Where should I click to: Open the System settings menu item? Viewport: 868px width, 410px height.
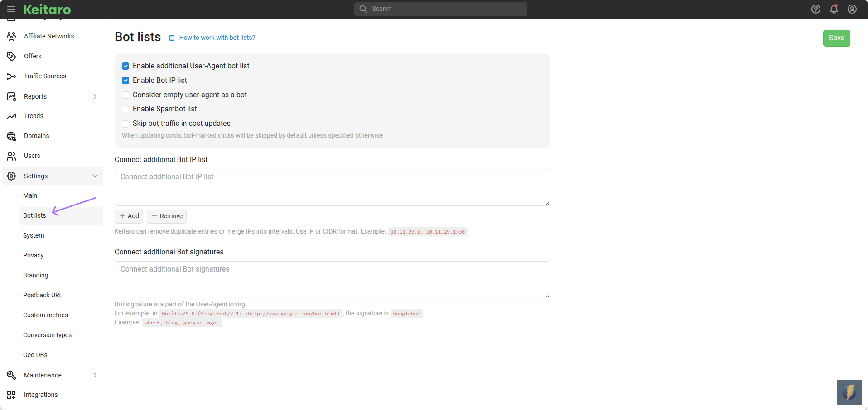(x=34, y=235)
